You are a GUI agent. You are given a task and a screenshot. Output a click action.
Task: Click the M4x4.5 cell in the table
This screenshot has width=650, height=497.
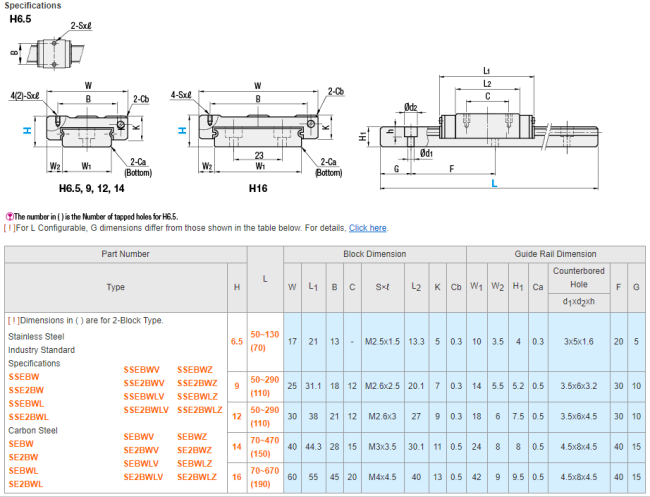(381, 477)
